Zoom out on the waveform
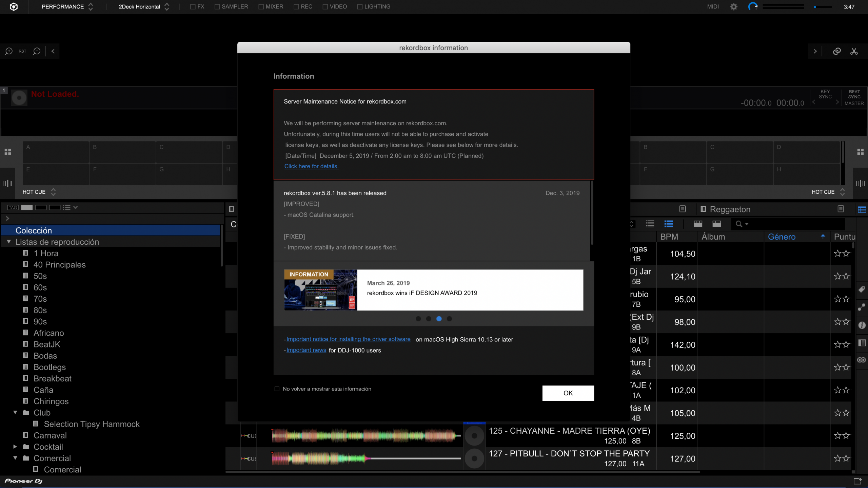 (37, 51)
